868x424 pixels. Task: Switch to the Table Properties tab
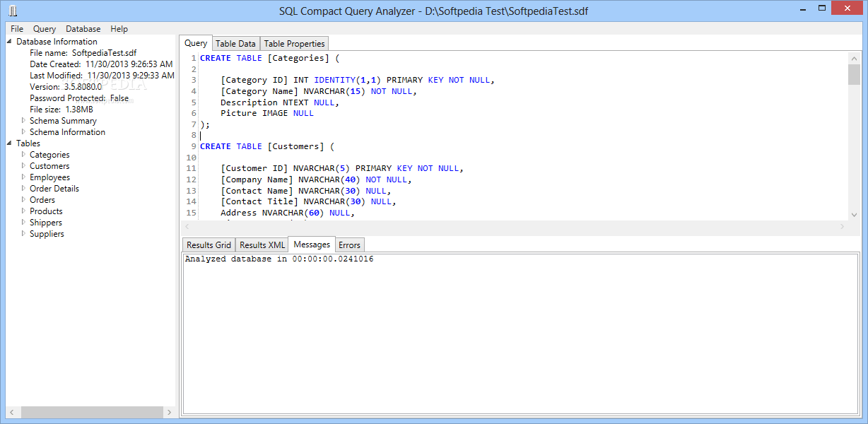295,44
